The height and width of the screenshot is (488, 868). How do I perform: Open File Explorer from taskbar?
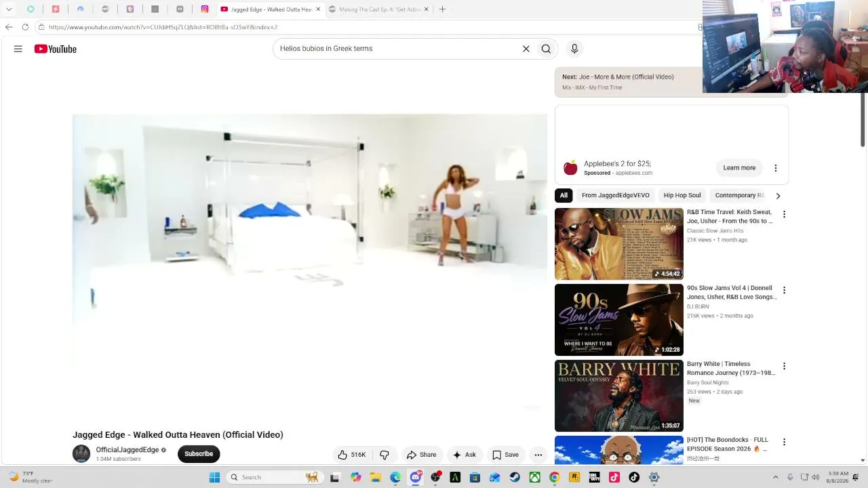tap(376, 477)
